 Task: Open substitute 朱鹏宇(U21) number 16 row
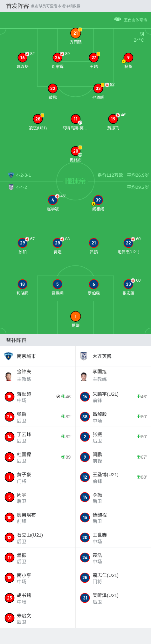pos(113,397)
